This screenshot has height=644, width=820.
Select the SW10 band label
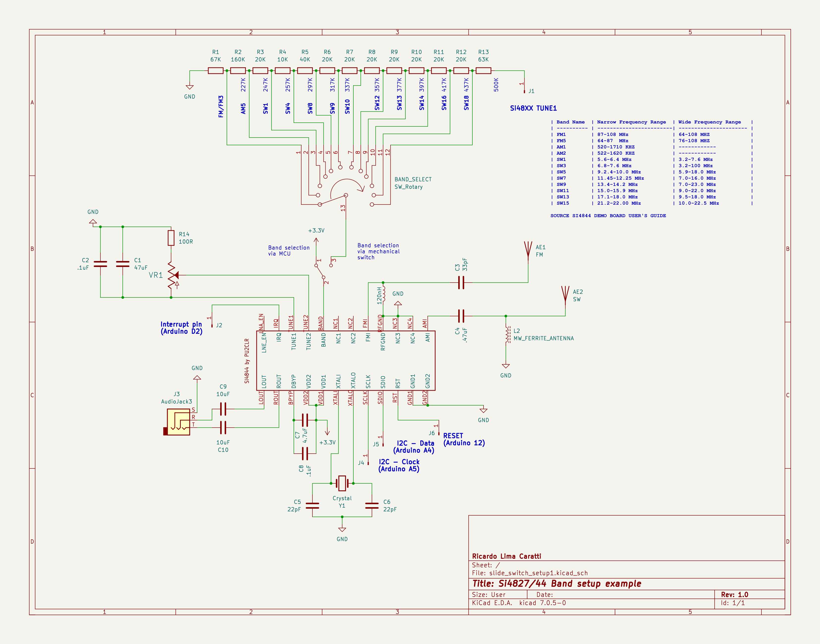coord(347,107)
